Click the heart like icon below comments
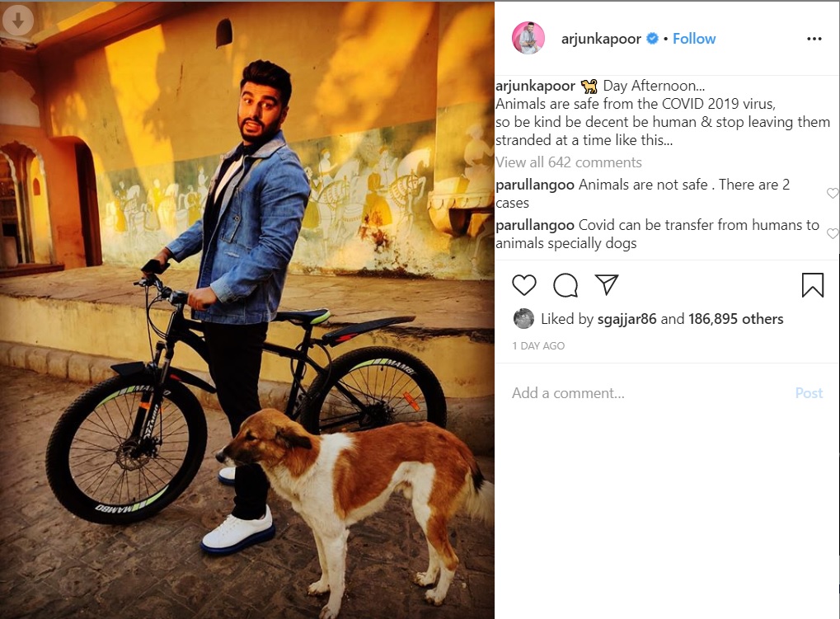 (x=524, y=285)
